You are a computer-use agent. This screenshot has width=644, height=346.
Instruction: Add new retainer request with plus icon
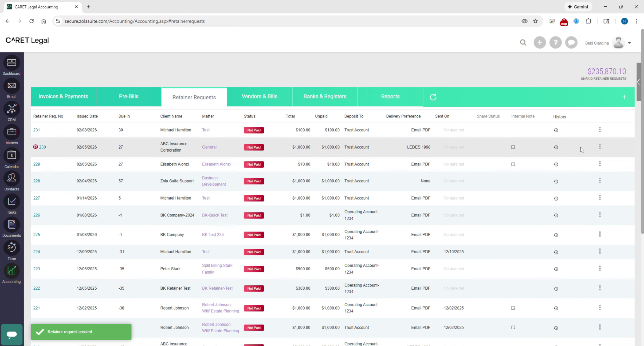624,97
